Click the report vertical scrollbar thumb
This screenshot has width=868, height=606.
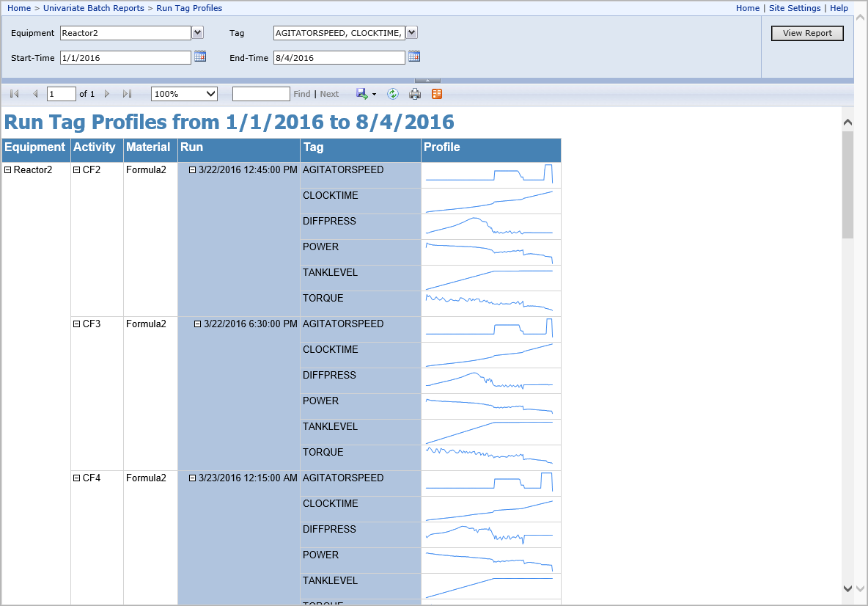click(847, 185)
